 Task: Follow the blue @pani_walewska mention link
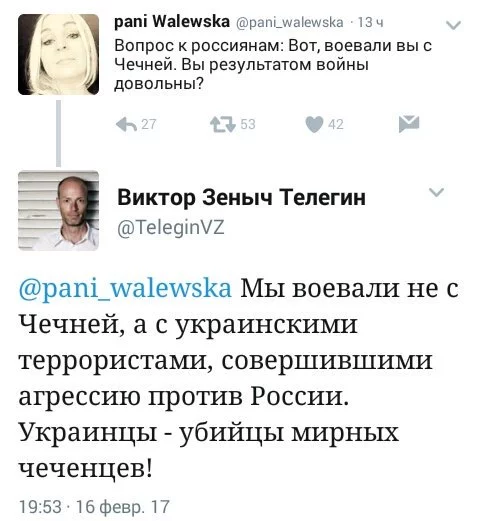[x=125, y=289]
